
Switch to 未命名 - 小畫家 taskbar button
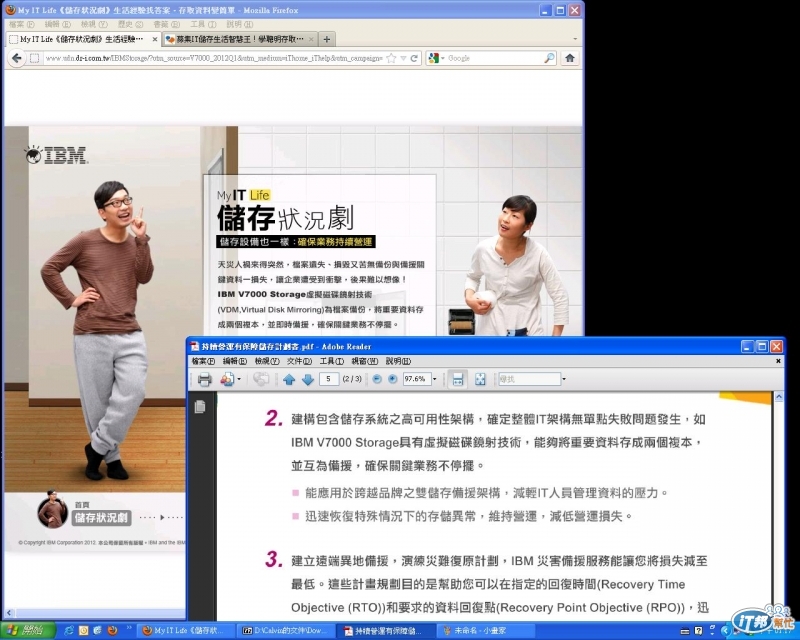[x=485, y=631]
